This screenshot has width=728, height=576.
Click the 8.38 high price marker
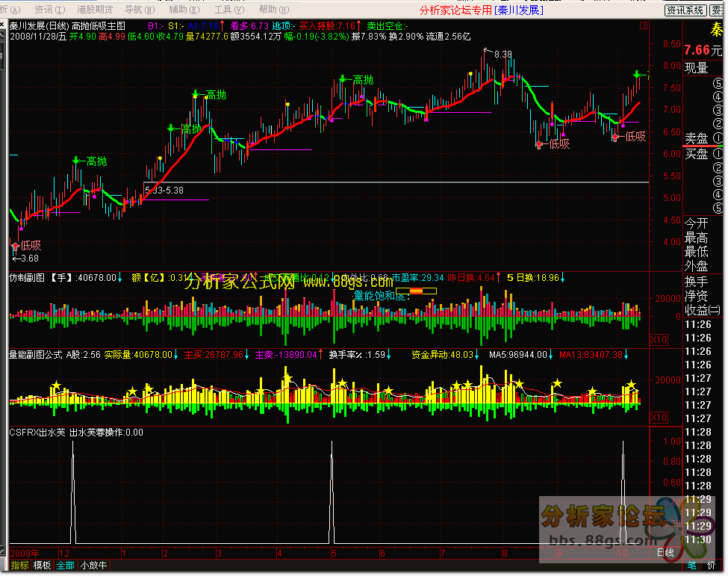[x=503, y=55]
